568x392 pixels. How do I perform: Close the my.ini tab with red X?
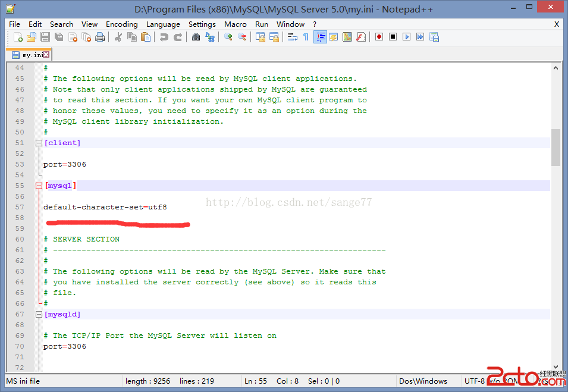46,54
